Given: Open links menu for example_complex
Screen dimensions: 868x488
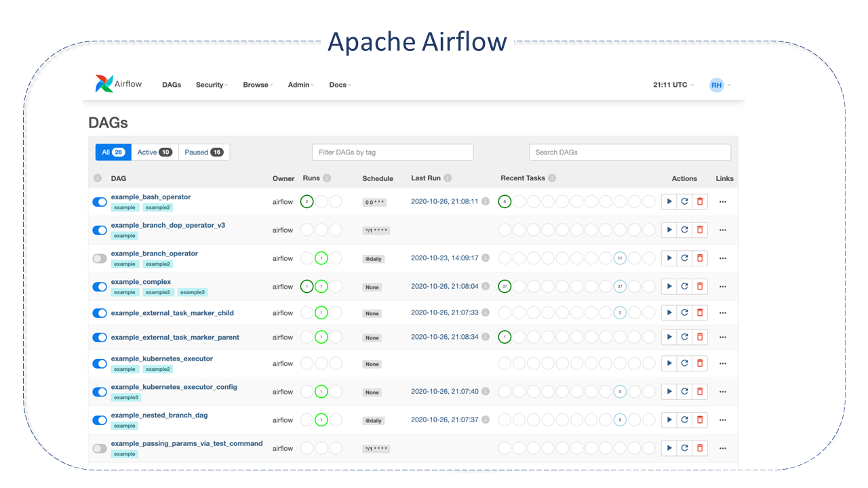Looking at the screenshot, I should click(x=723, y=286).
